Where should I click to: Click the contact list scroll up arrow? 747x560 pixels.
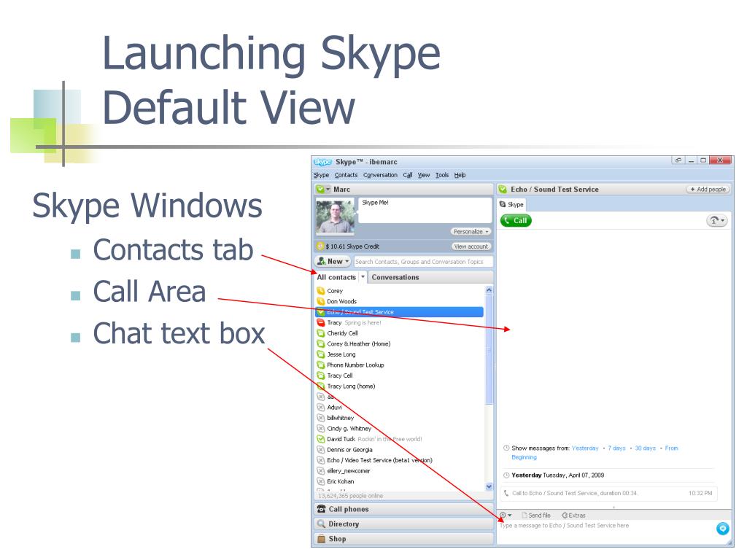(489, 290)
